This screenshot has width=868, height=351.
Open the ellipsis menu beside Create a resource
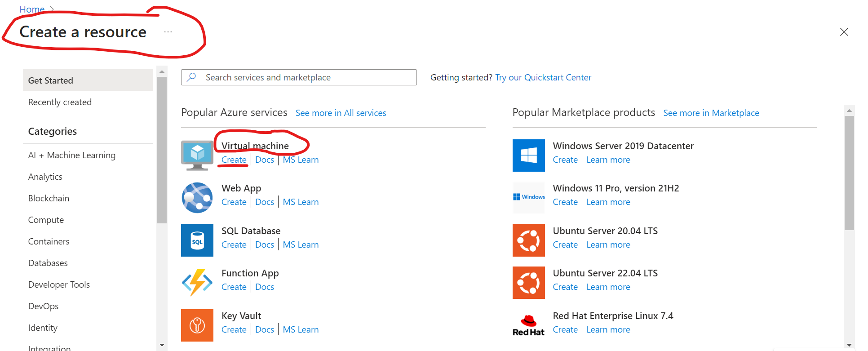(x=168, y=32)
